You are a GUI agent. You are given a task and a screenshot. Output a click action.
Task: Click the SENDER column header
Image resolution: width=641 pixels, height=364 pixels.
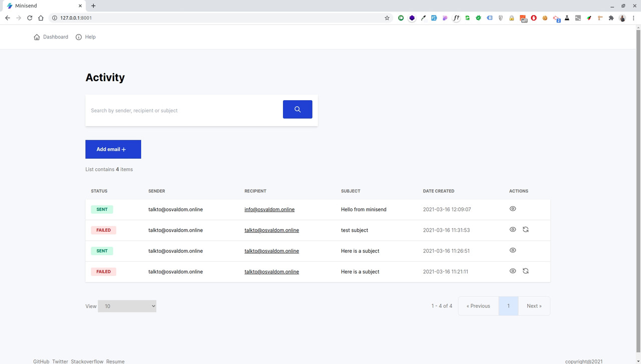(x=157, y=191)
